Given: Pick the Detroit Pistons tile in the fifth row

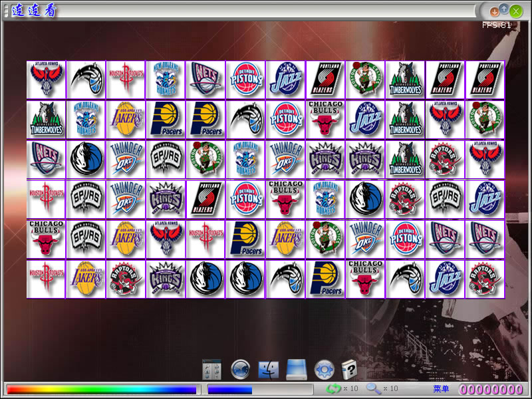Looking at the screenshot, I should 406,239.
